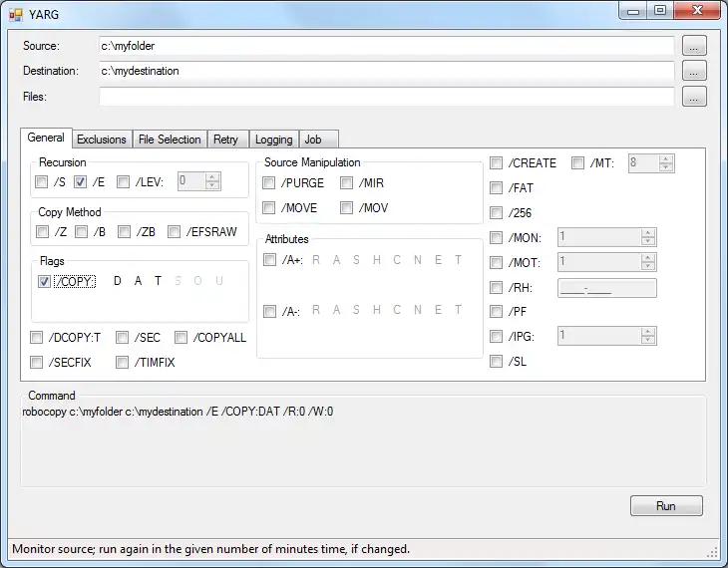Check the /MIR mirror option
Screen dimensions: 728x568
346,182
